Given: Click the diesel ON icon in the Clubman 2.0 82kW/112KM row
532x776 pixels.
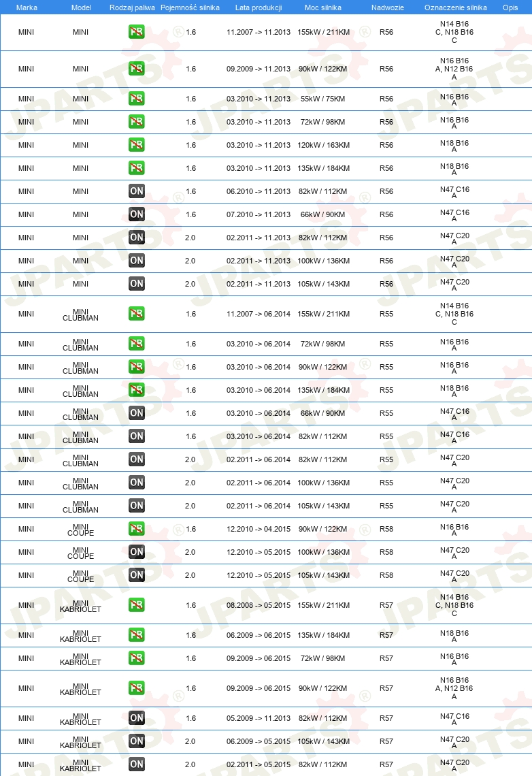Looking at the screenshot, I should click(x=137, y=459).
